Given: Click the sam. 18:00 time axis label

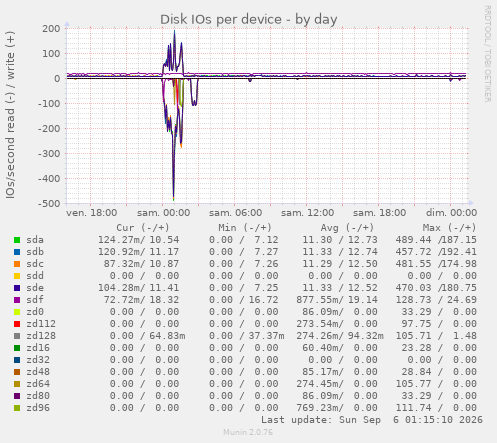Looking at the screenshot, I should (379, 213).
